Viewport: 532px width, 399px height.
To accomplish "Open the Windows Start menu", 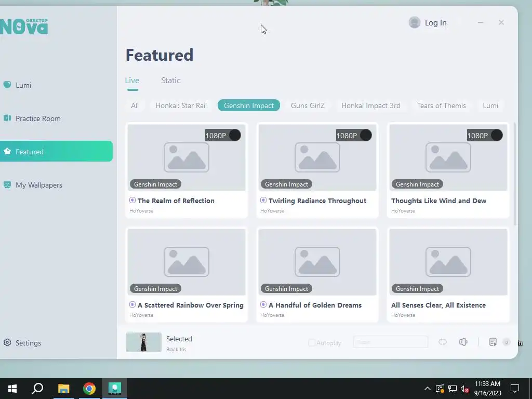I will pos(12,389).
